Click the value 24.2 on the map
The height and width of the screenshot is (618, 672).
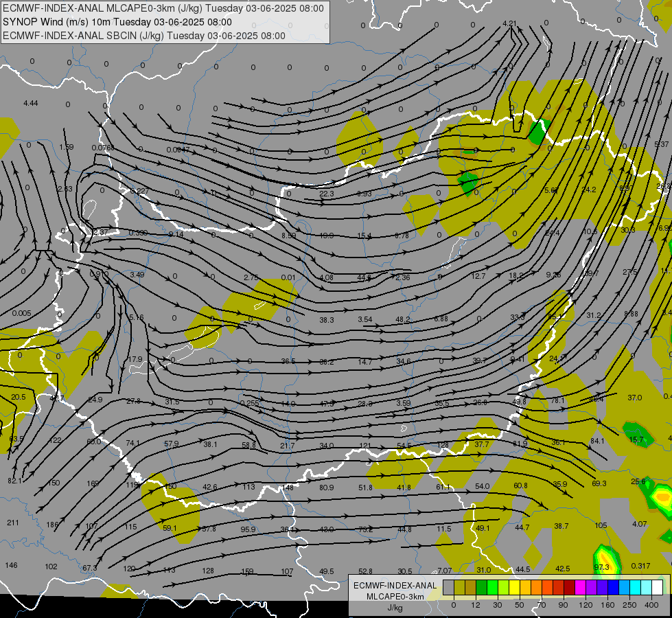click(589, 190)
